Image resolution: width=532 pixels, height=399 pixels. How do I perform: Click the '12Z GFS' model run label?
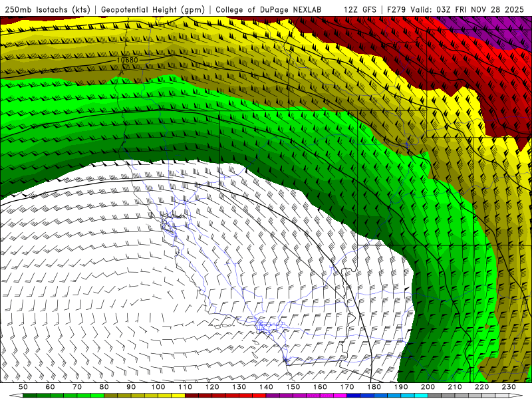[360, 9]
